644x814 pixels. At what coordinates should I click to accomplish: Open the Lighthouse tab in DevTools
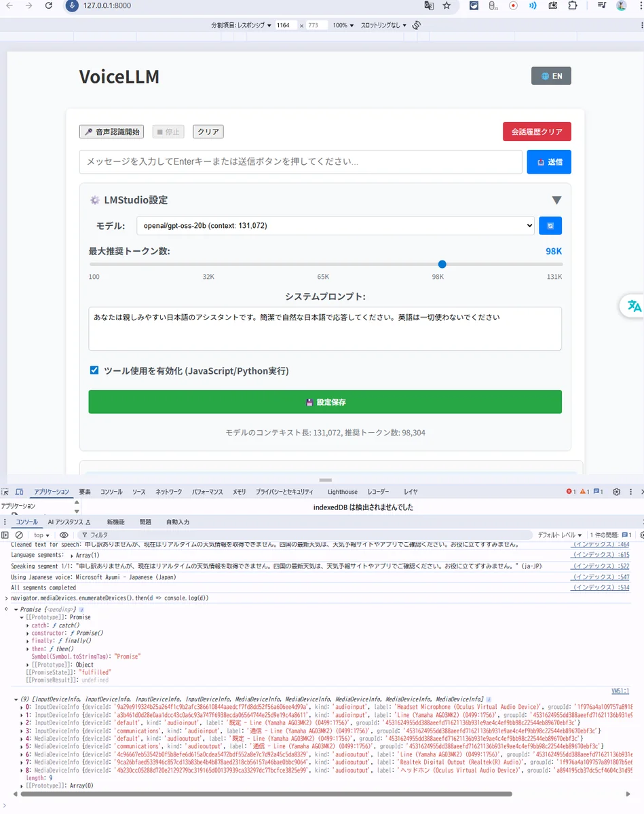342,492
